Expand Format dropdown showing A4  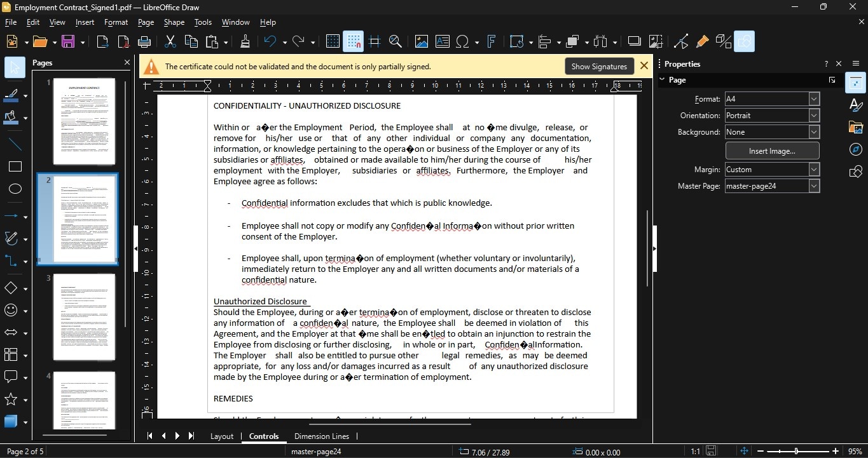(814, 99)
